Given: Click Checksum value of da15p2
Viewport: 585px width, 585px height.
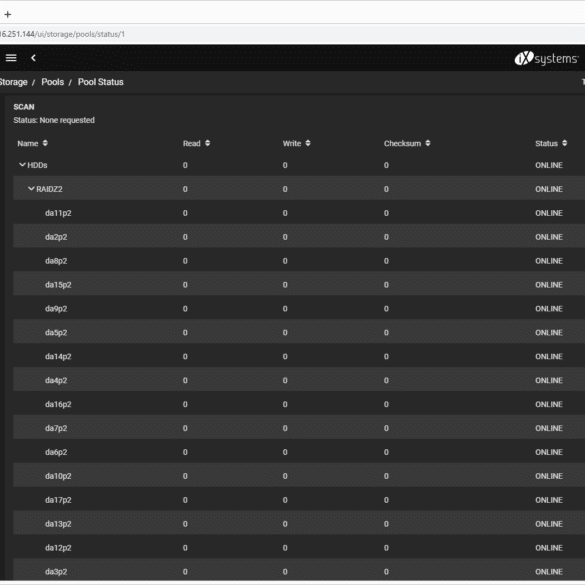Looking at the screenshot, I should pos(386,285).
